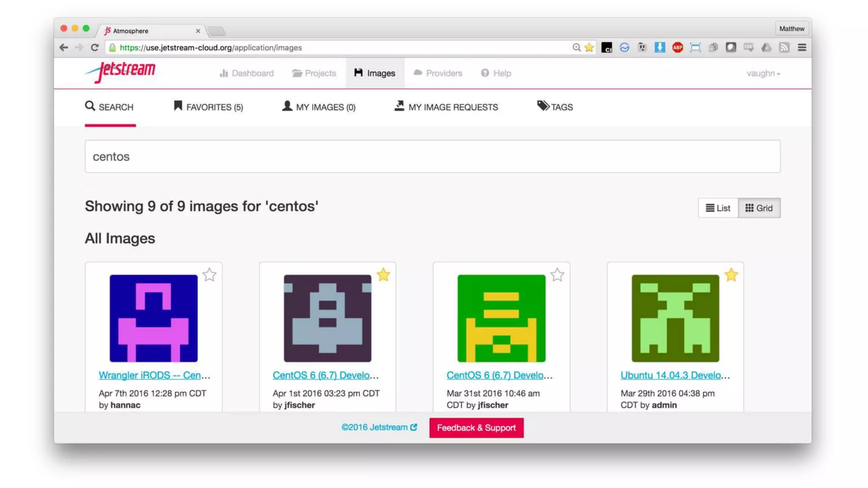
Task: Go to the My Image Requests tab
Action: [446, 107]
